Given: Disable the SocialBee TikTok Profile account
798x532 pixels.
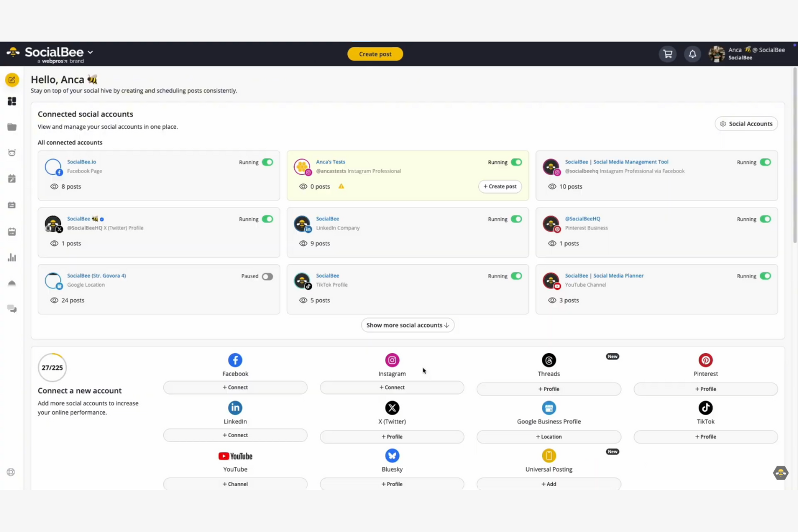Looking at the screenshot, I should [517, 275].
